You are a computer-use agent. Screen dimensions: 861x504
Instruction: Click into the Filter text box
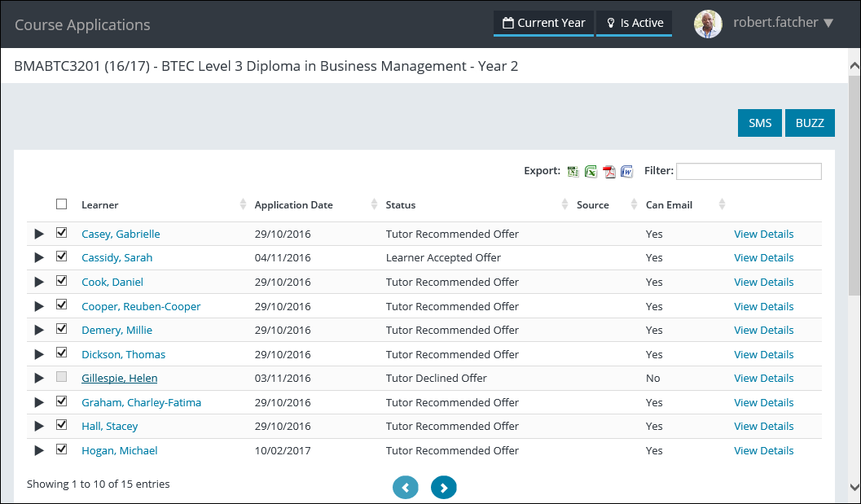pos(748,171)
